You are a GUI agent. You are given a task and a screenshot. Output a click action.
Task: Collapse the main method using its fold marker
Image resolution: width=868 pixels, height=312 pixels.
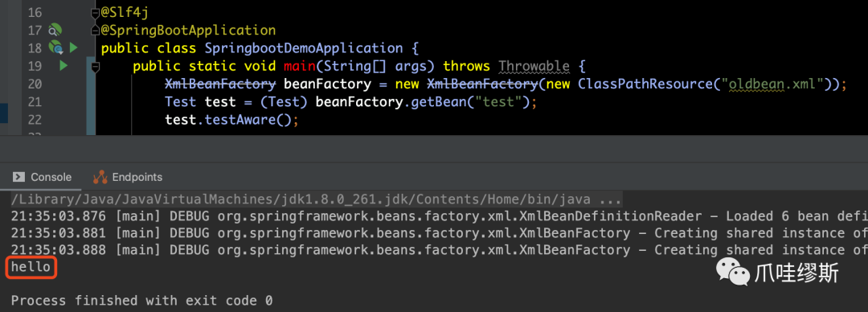[96, 67]
